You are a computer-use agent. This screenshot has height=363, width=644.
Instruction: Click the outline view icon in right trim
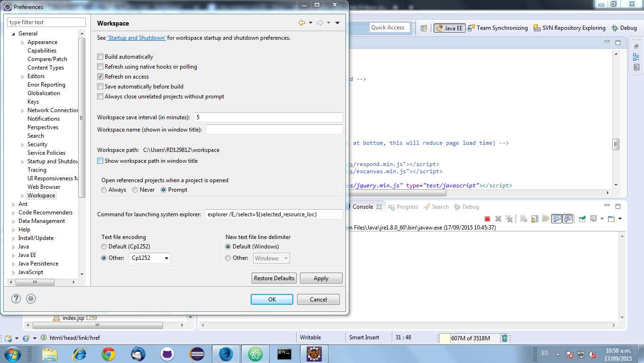636,57
